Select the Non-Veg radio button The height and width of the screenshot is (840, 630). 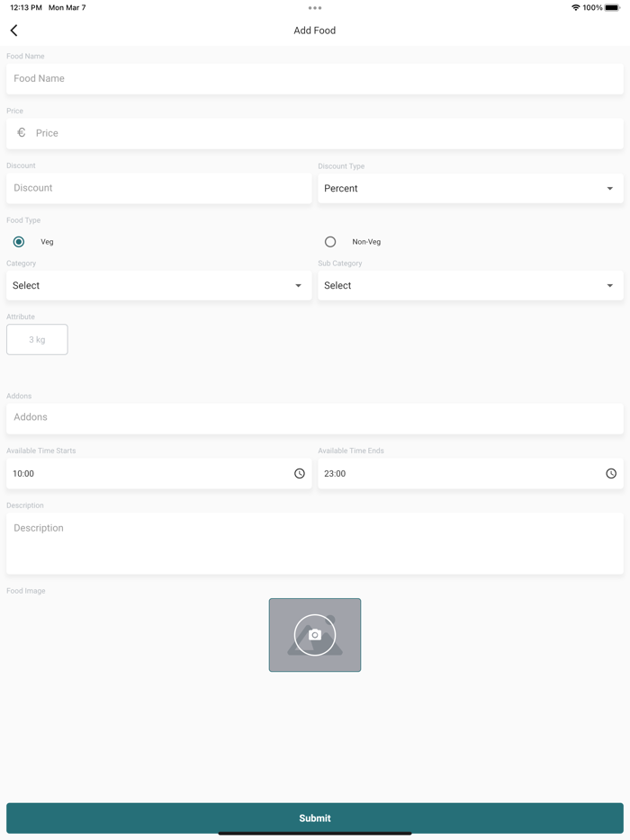point(330,242)
